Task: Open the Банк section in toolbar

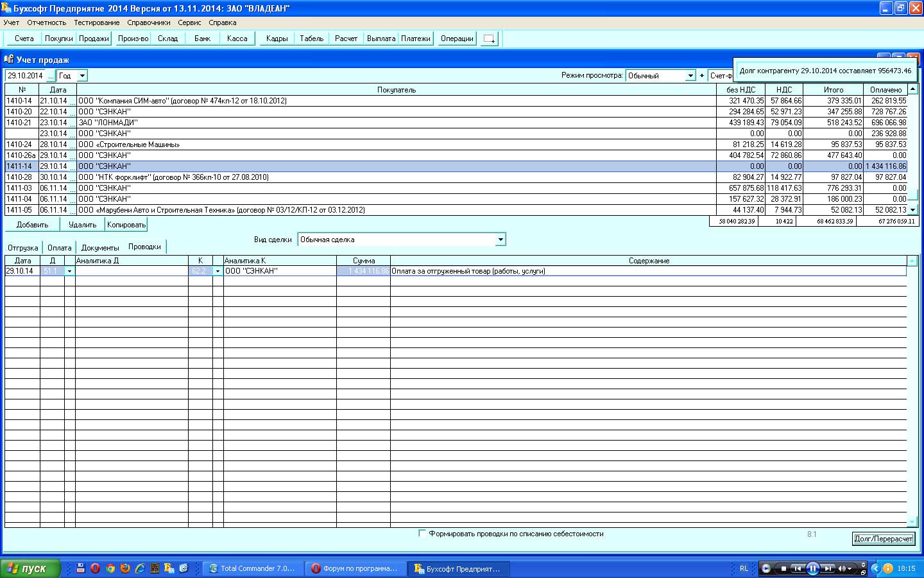Action: 202,39
